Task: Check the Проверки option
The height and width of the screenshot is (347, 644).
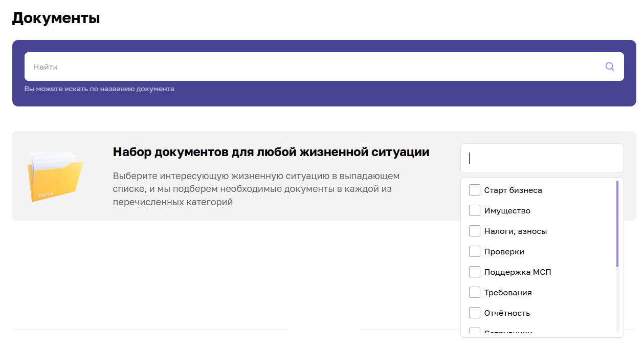Action: pos(475,251)
